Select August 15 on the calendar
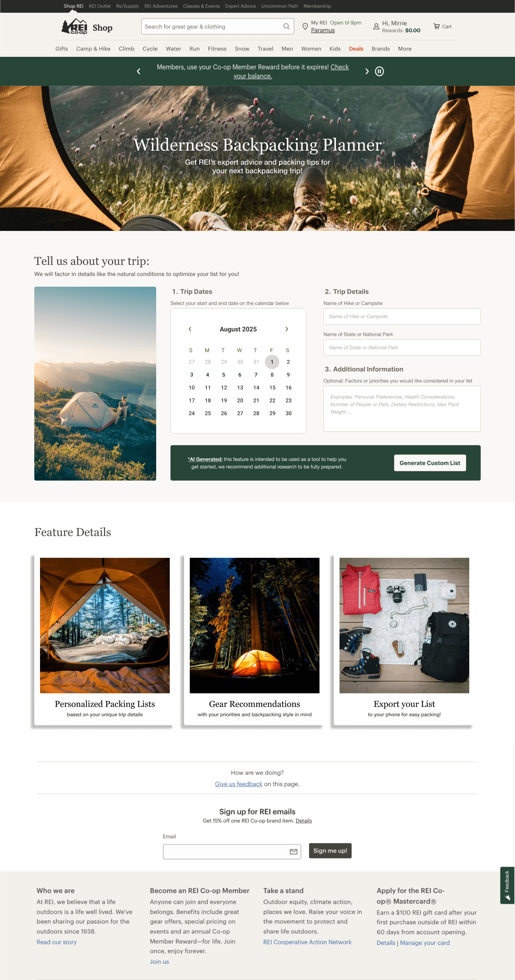 point(272,388)
